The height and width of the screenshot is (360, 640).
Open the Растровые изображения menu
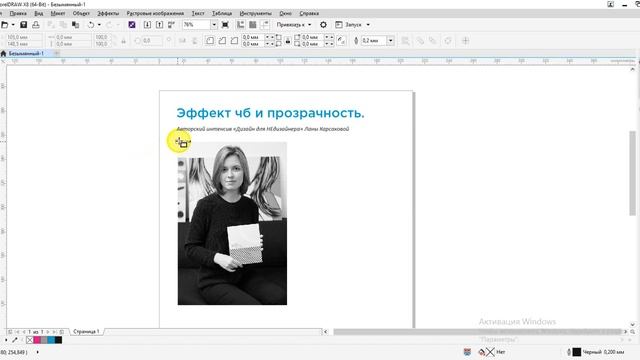155,13
